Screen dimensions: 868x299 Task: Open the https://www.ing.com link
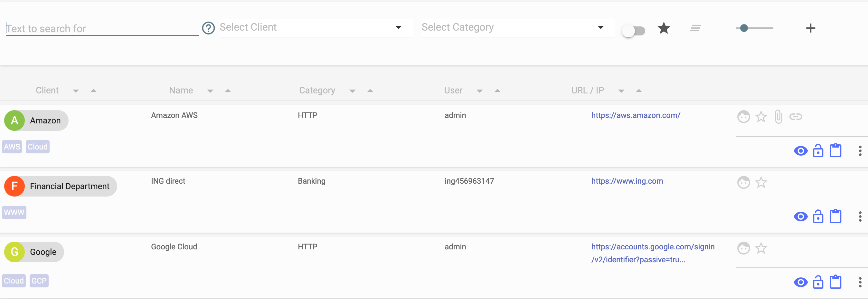tap(627, 181)
